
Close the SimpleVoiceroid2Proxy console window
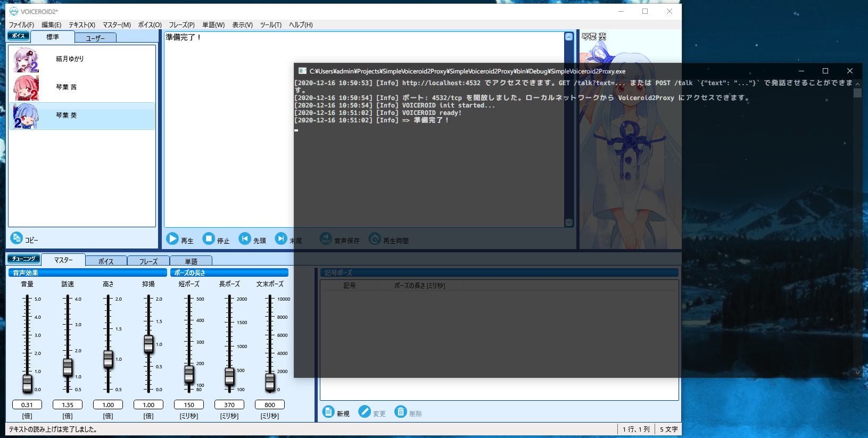click(x=850, y=71)
